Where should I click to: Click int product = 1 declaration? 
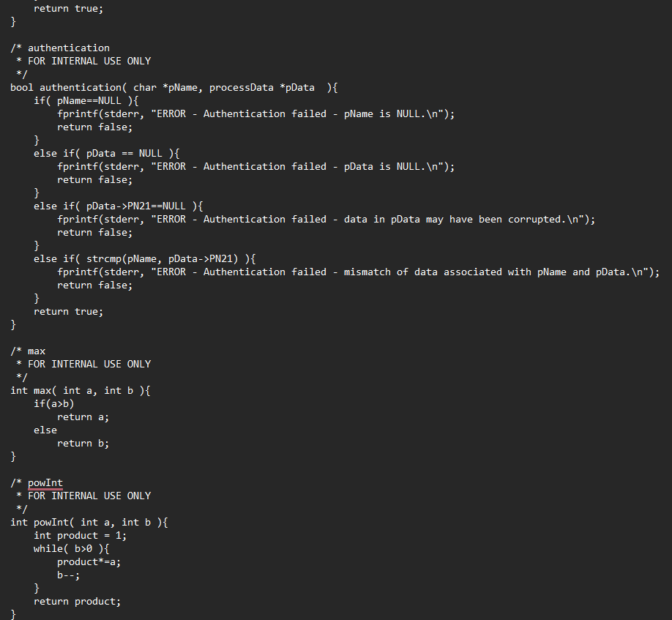click(x=80, y=536)
